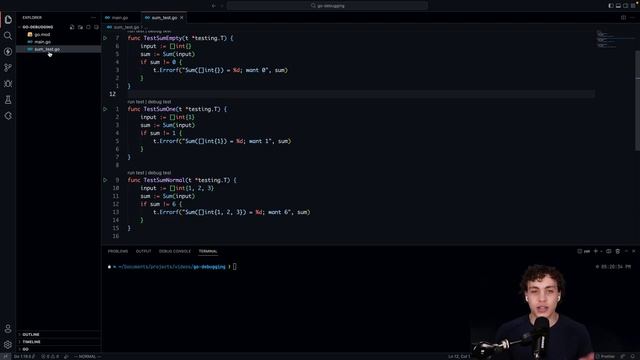Click the editor vertical scrollbar
The image size is (640, 360).
[x=637, y=100]
